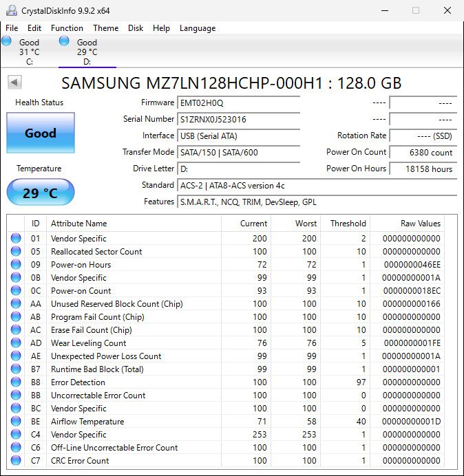Click raw value 0000000046EE
The image size is (464, 476).
click(412, 264)
